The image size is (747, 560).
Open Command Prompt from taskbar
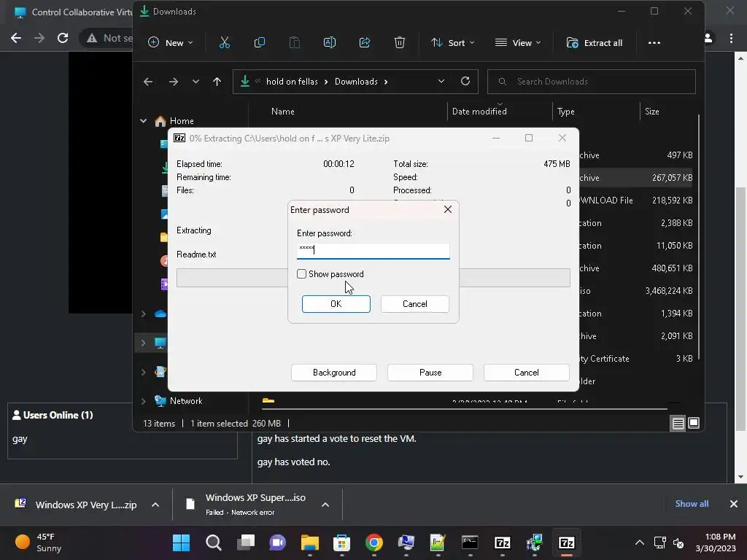tap(471, 542)
